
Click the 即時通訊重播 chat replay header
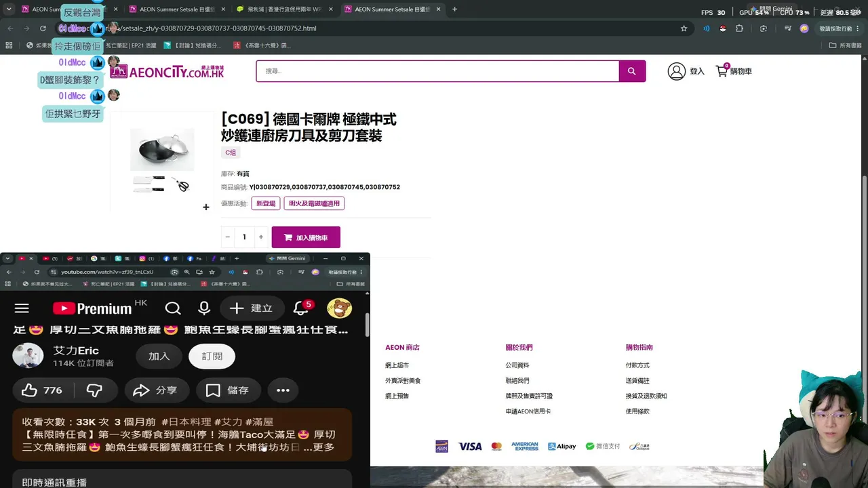click(x=54, y=483)
